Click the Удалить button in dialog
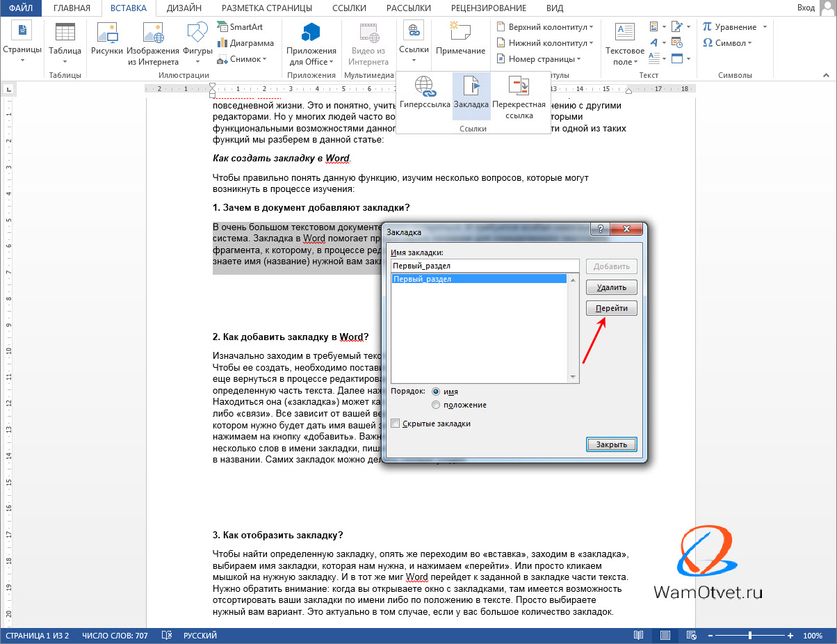Screen dimensions: 837x644 pyautogui.click(x=612, y=287)
